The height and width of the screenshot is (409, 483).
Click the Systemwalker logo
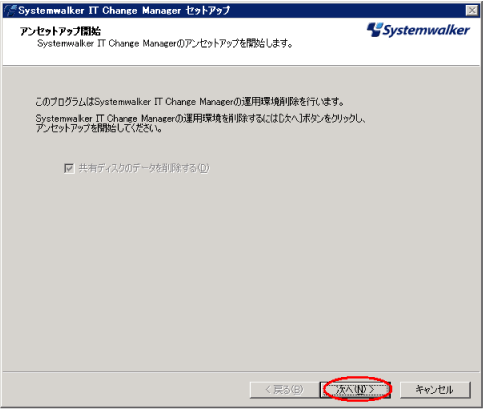coord(418,30)
